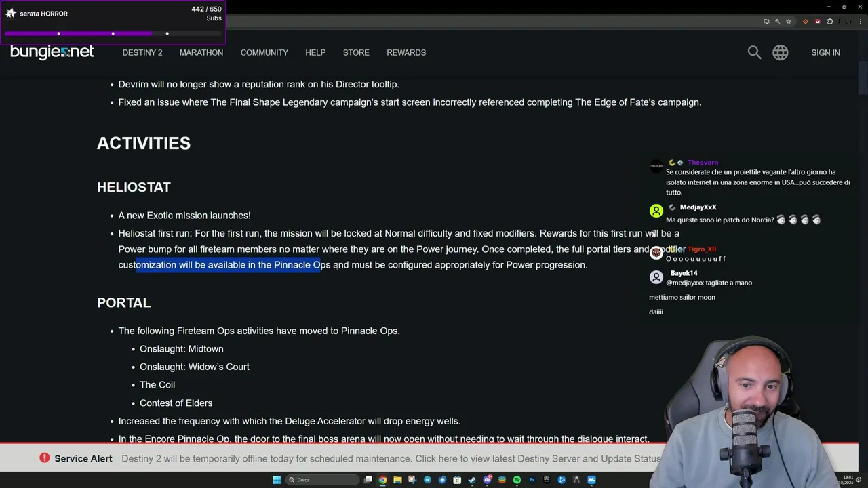This screenshot has width=868, height=488.
Task: Click the PORTAL heading
Action: 123,303
